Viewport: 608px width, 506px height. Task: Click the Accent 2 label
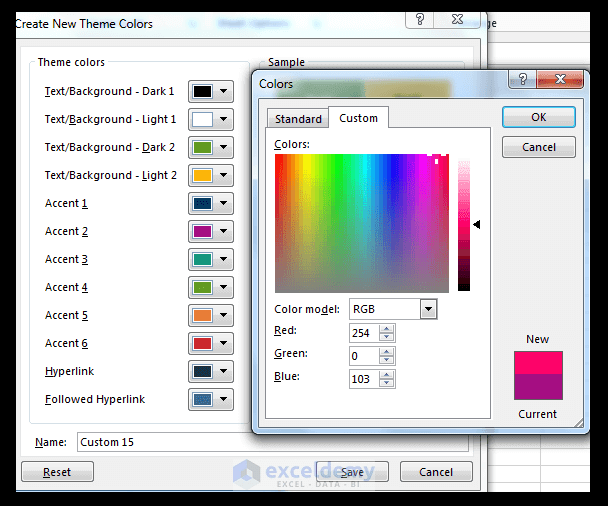[x=66, y=231]
